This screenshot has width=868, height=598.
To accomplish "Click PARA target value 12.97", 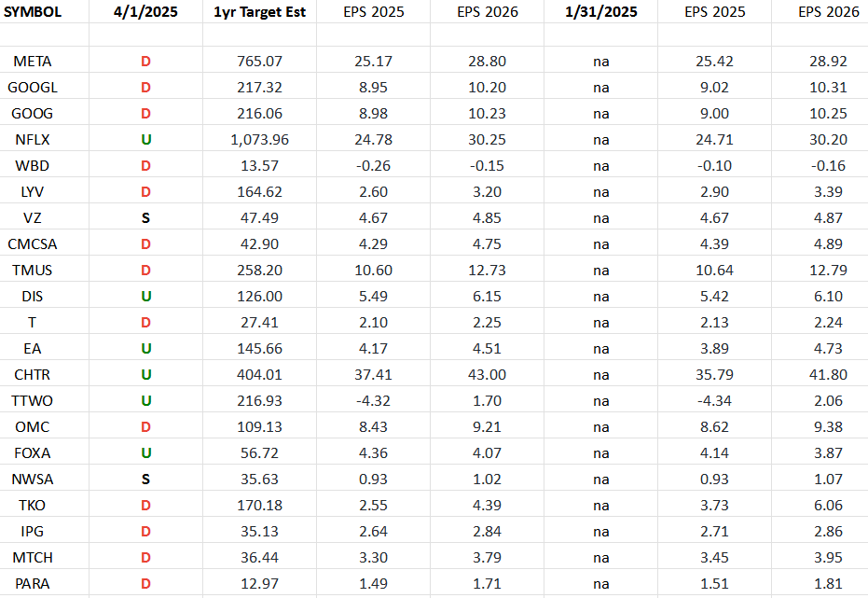I will pos(259,583).
